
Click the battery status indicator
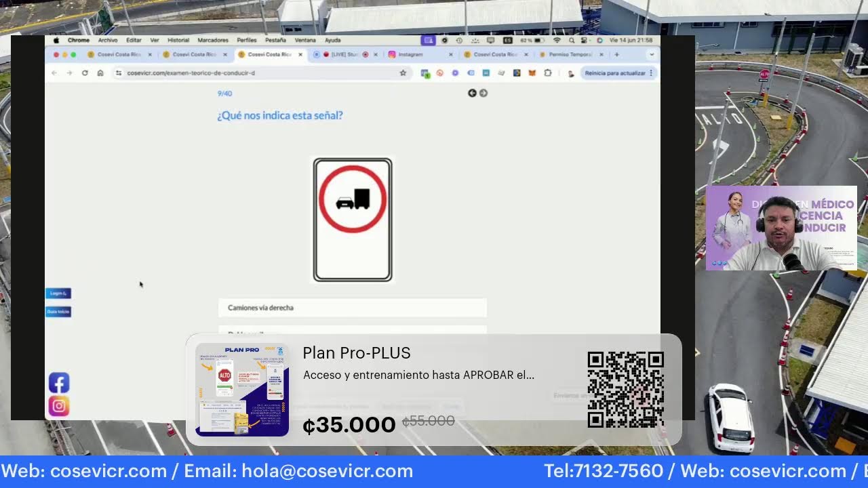pyautogui.click(x=533, y=40)
